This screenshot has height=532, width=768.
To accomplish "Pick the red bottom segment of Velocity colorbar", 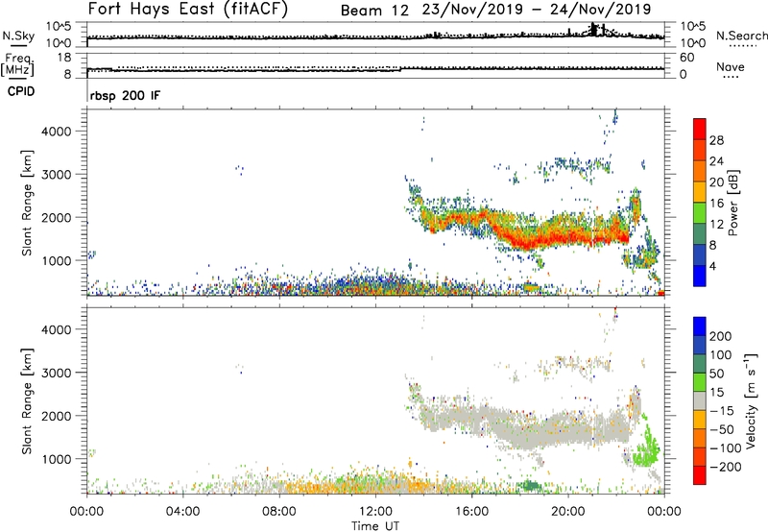I will tap(700, 475).
